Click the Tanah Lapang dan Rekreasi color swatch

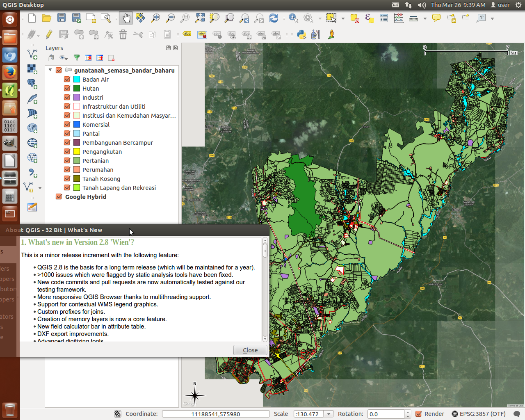(x=77, y=188)
